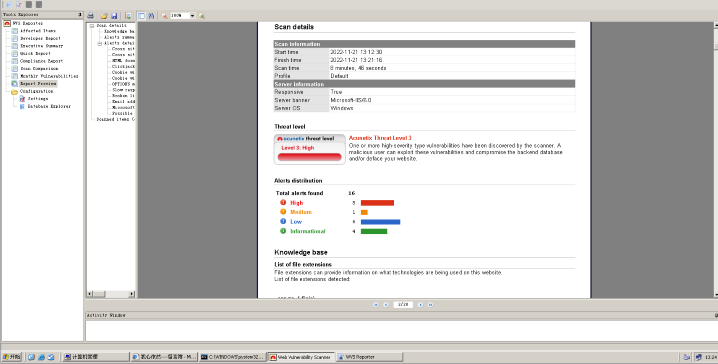718x364 pixels.
Task: Select the Configuration folder
Action: 36,91
